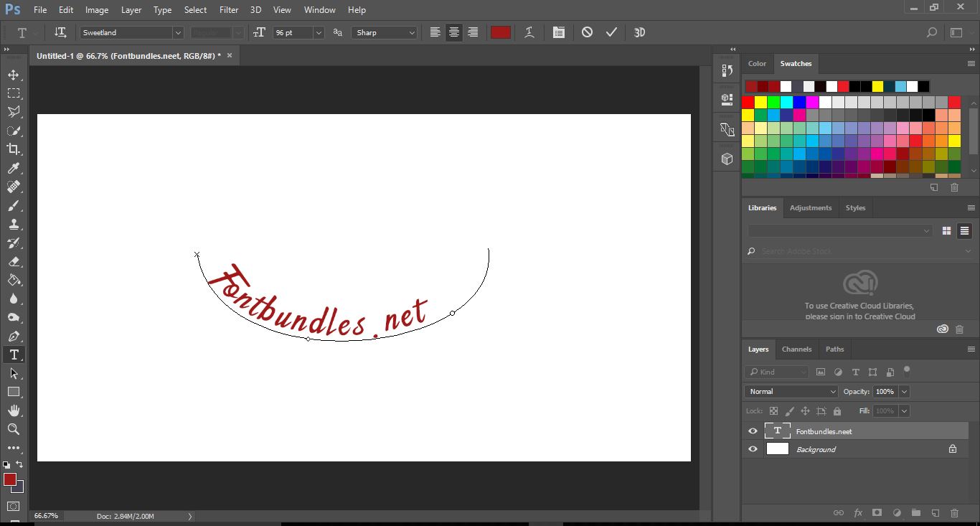
Task: Switch to the Adjustments tab
Action: [x=811, y=207]
